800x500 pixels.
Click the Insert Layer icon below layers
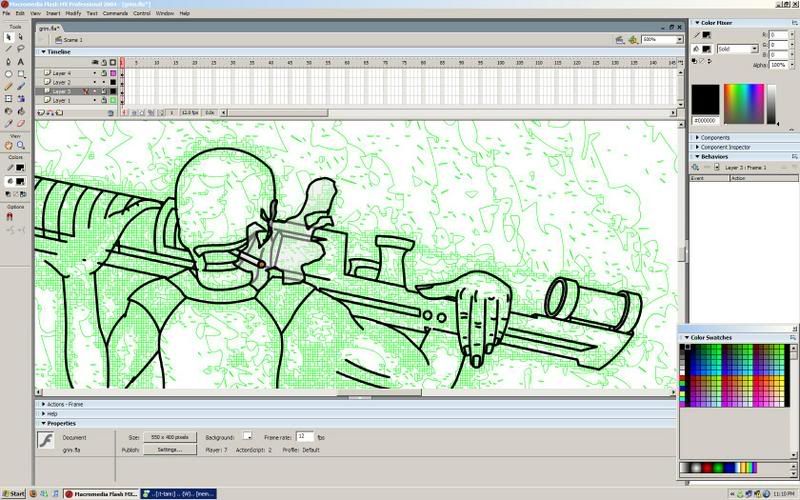(41, 113)
